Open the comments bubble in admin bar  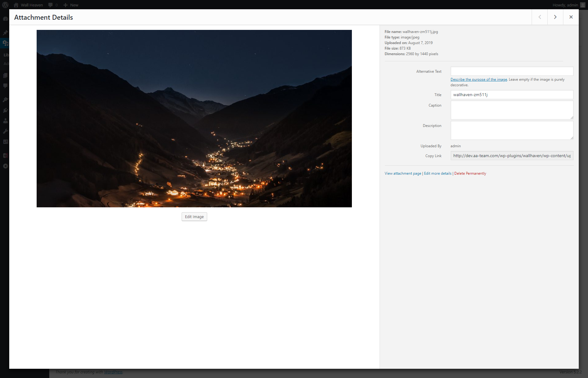coord(53,5)
